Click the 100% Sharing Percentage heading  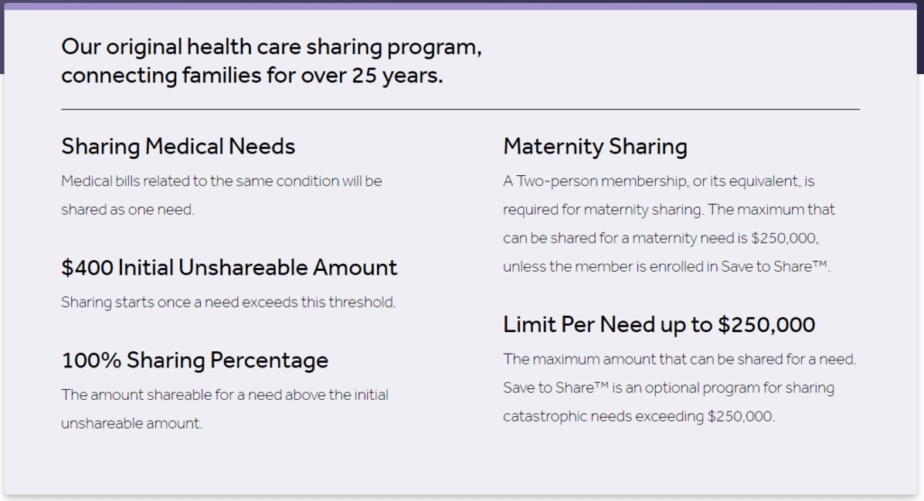pyautogui.click(x=194, y=360)
